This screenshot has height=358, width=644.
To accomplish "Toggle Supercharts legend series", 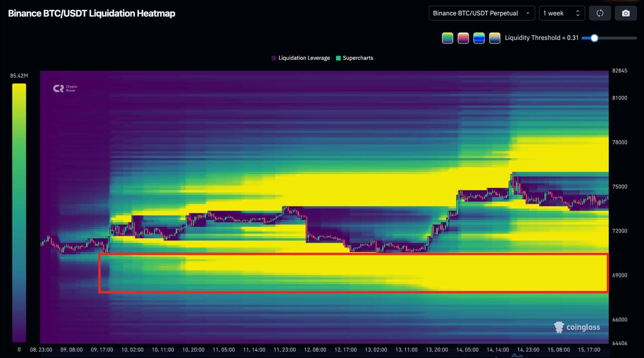I will click(x=355, y=58).
